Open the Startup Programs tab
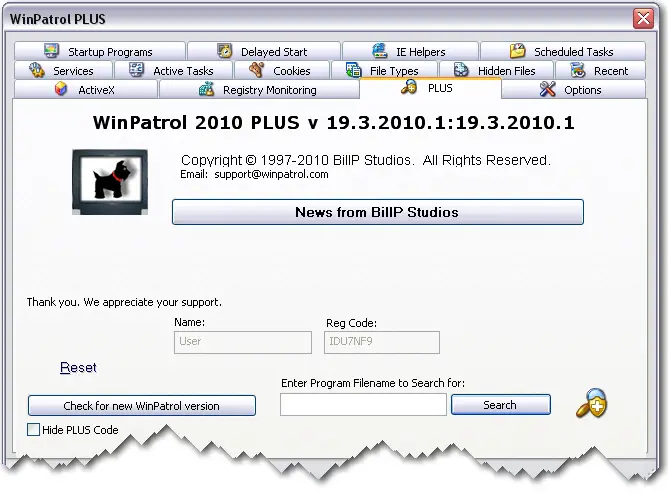 click(x=100, y=51)
